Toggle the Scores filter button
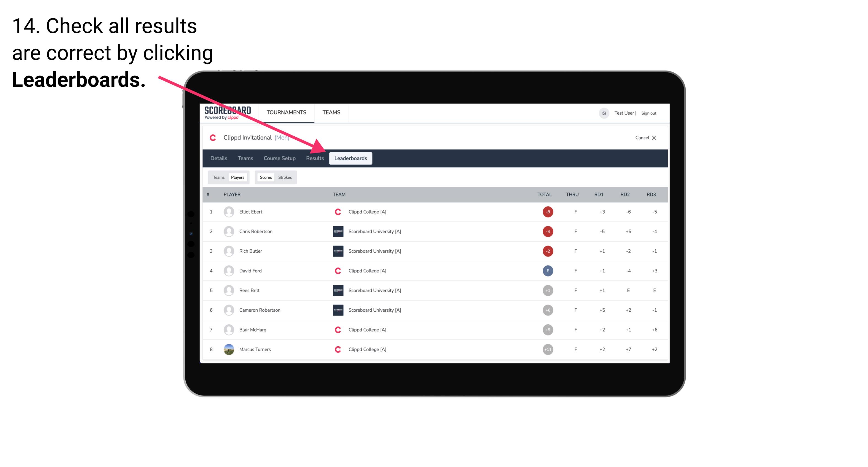Image resolution: width=868 pixels, height=467 pixels. (265, 177)
